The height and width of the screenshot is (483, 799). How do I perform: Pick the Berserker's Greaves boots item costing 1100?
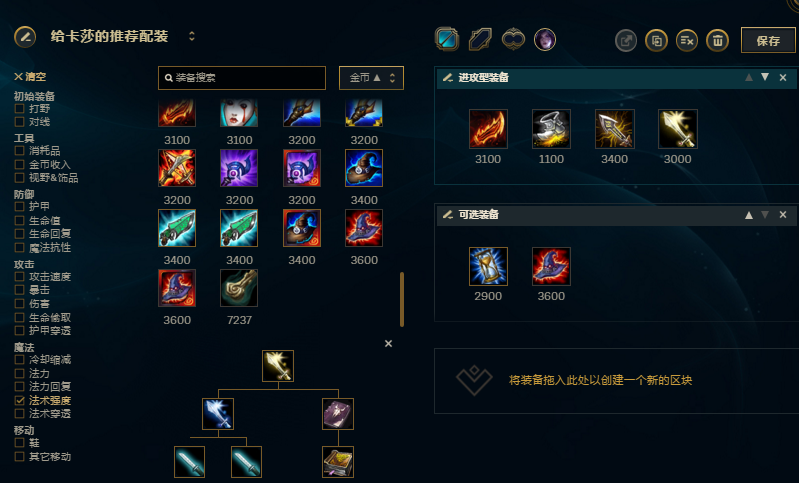pyautogui.click(x=551, y=129)
